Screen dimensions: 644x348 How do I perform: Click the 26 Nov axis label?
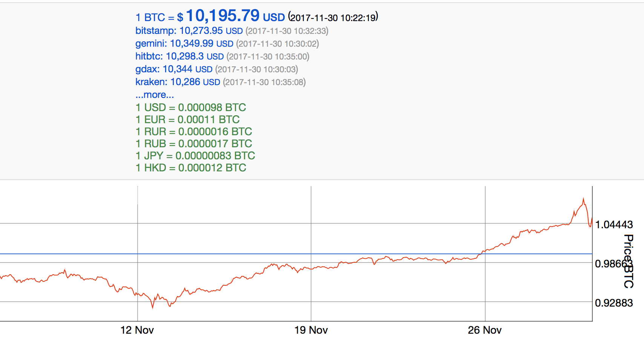click(x=485, y=330)
